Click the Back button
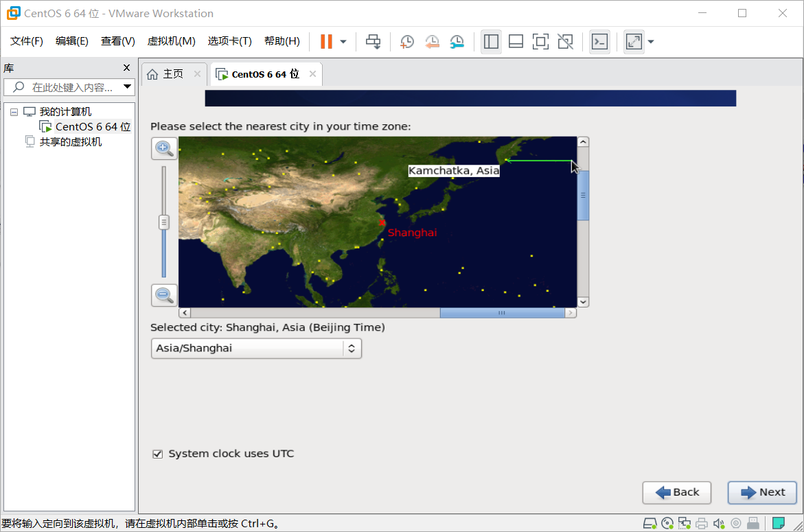Screen dimensions: 804x532 (677, 493)
